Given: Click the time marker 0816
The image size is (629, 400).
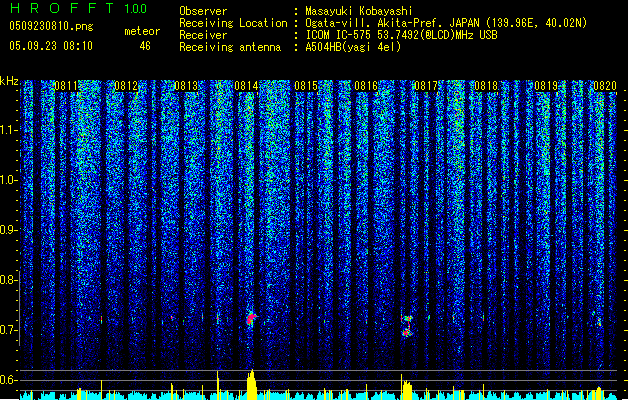Looking at the screenshot, I should pyautogui.click(x=366, y=86).
